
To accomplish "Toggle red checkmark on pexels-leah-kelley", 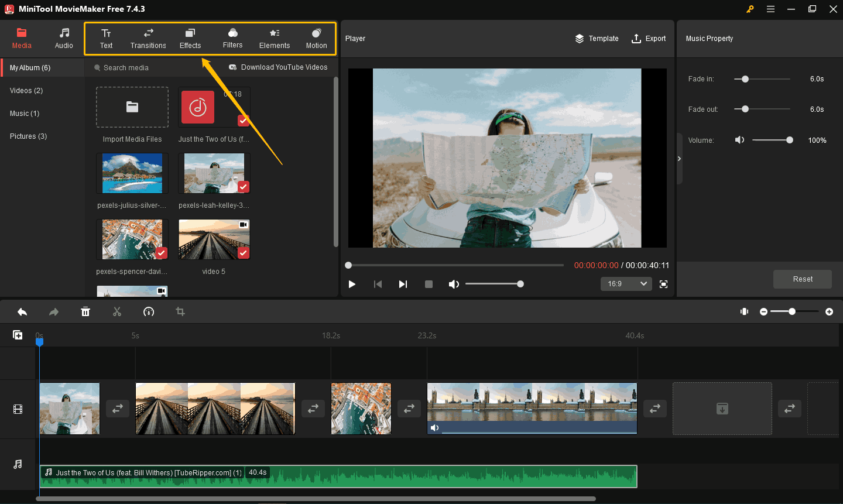I will 244,187.
